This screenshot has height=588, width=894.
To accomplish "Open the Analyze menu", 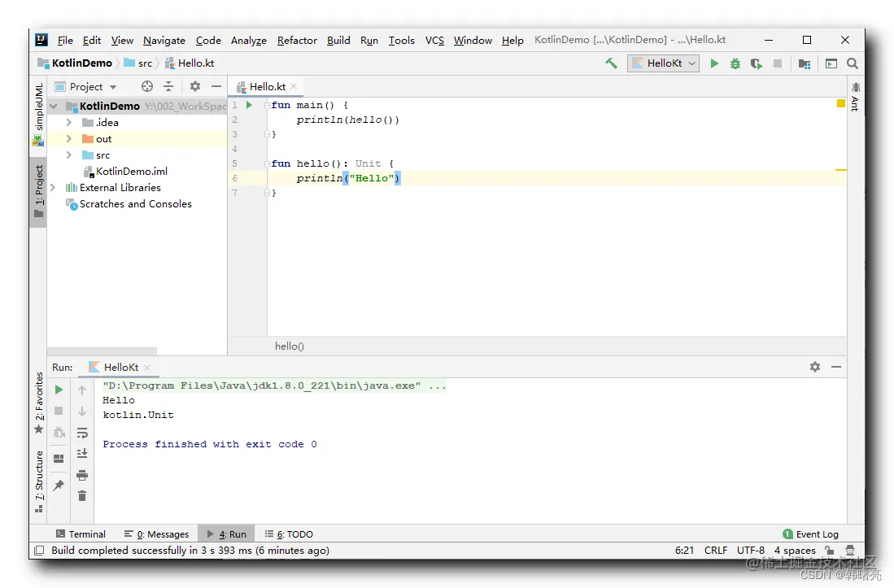I will [249, 41].
